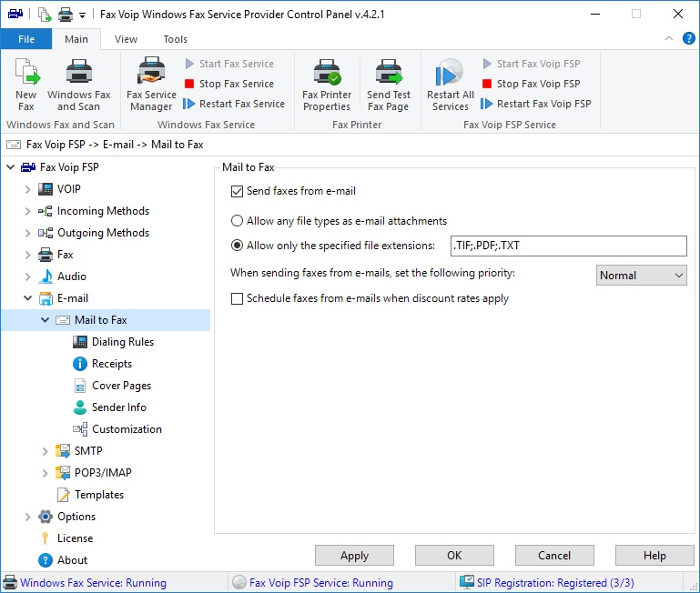Viewport: 700px width, 593px height.
Task: Click the OK button
Action: (x=454, y=556)
